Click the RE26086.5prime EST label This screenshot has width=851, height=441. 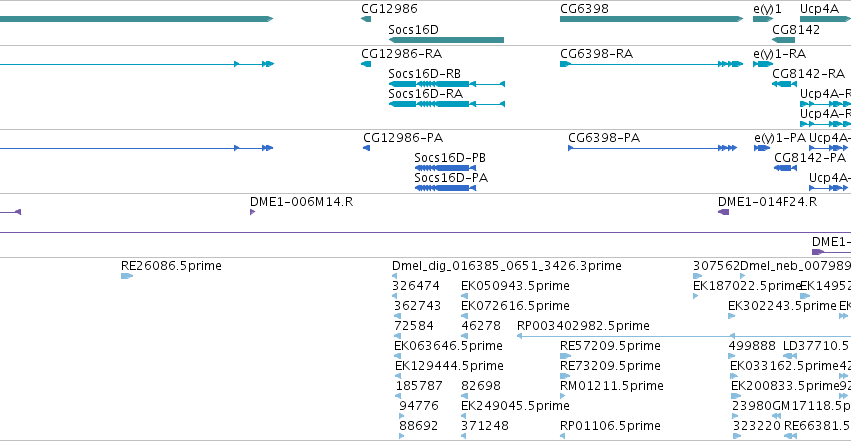click(x=171, y=266)
